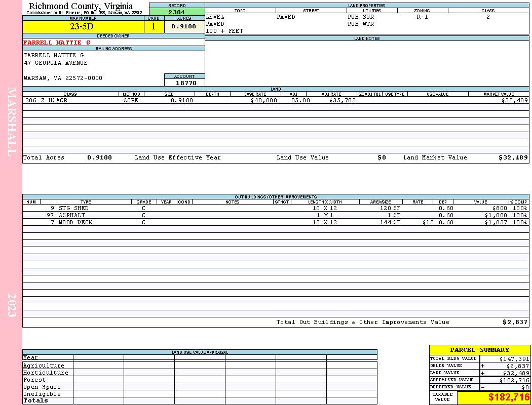Click the WOOD DECK outbuilding type
Viewport: 532px width, 405px height.
click(75, 222)
